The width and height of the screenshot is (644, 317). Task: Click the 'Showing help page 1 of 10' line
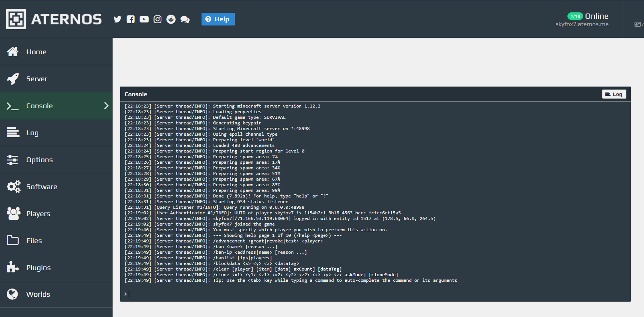233,235
